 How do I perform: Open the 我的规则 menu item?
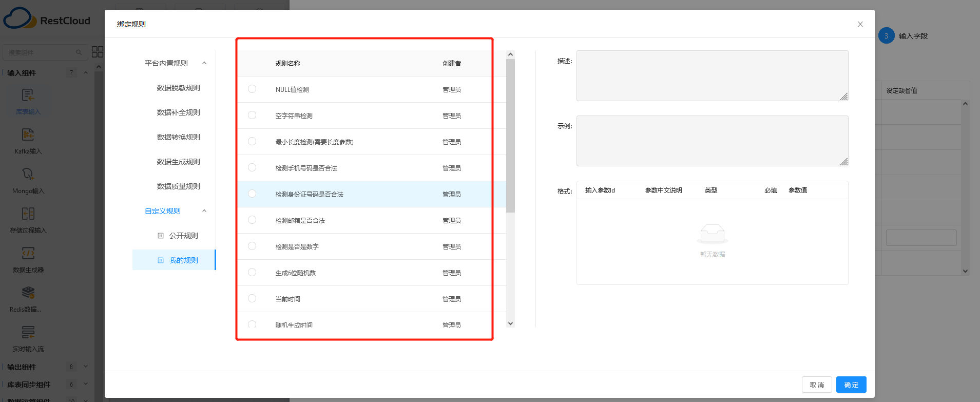(x=174, y=260)
